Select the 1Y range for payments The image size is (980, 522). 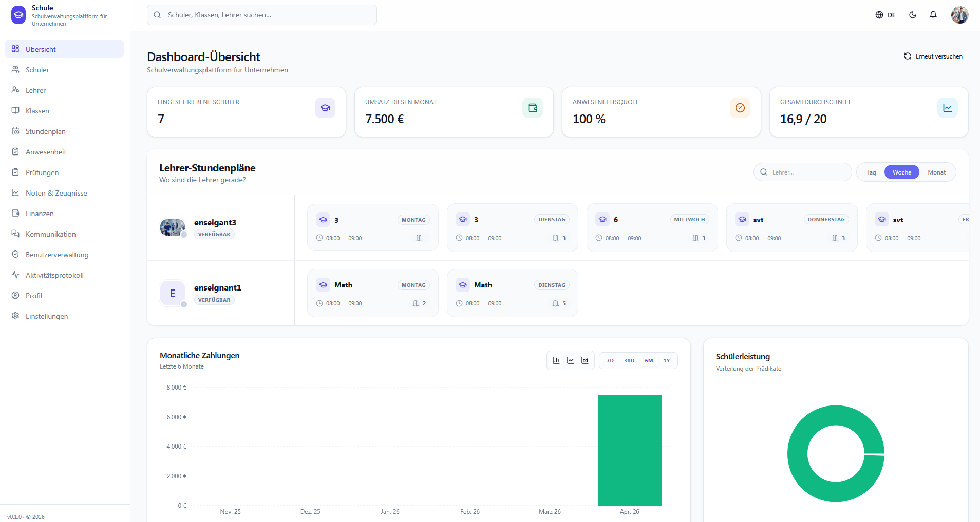click(667, 360)
